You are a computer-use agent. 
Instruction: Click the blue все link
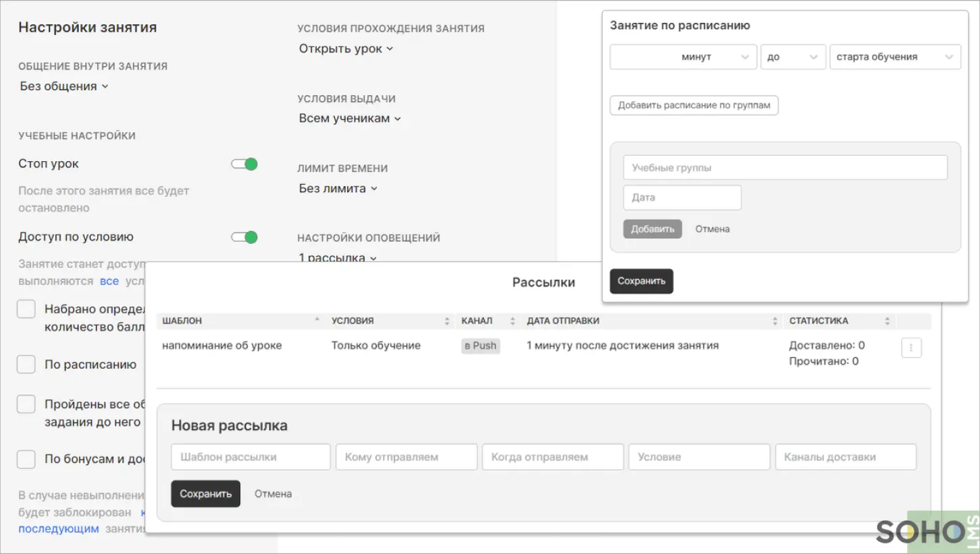click(x=109, y=281)
